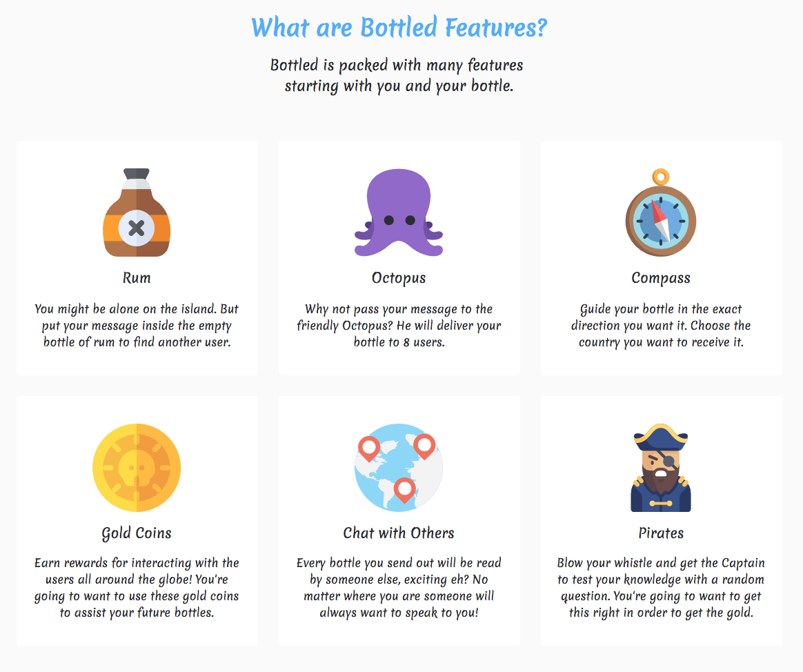Click the Compass description about choosing country
Image resolution: width=803 pixels, height=672 pixels.
click(661, 326)
